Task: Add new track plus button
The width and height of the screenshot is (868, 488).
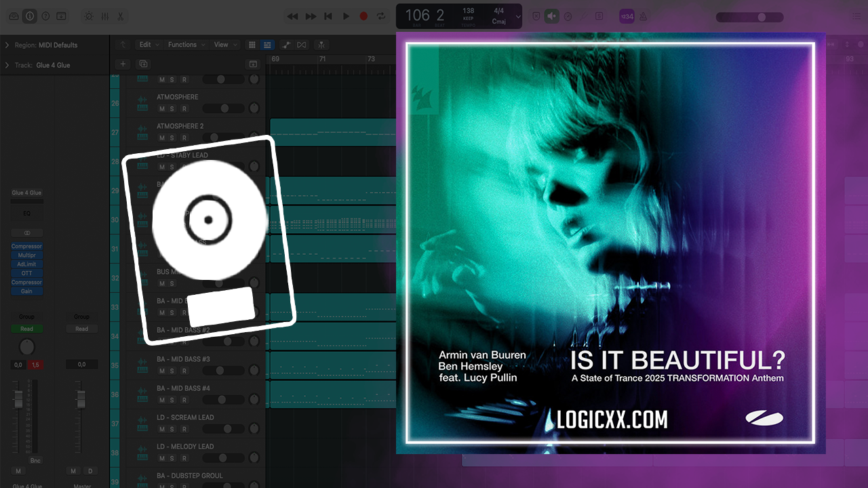Action: point(123,64)
